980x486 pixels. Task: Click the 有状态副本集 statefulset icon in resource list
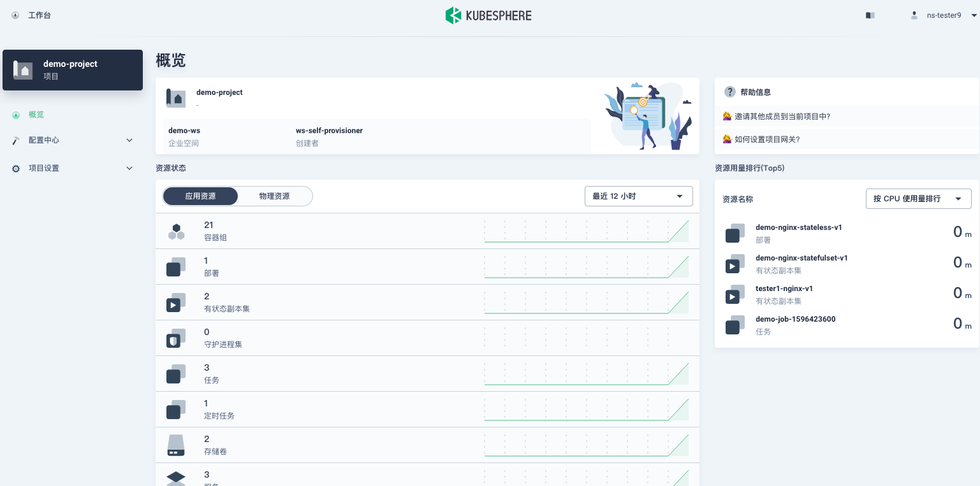(x=176, y=303)
